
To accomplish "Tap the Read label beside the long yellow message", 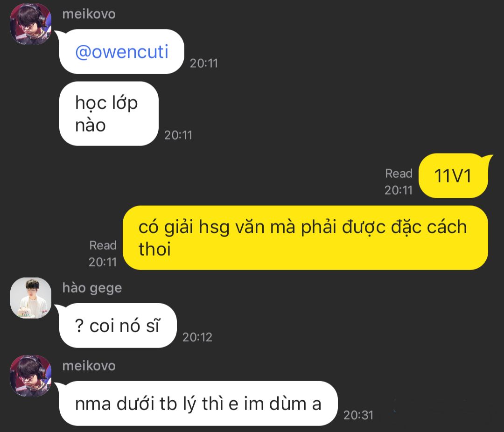I will click(x=103, y=245).
